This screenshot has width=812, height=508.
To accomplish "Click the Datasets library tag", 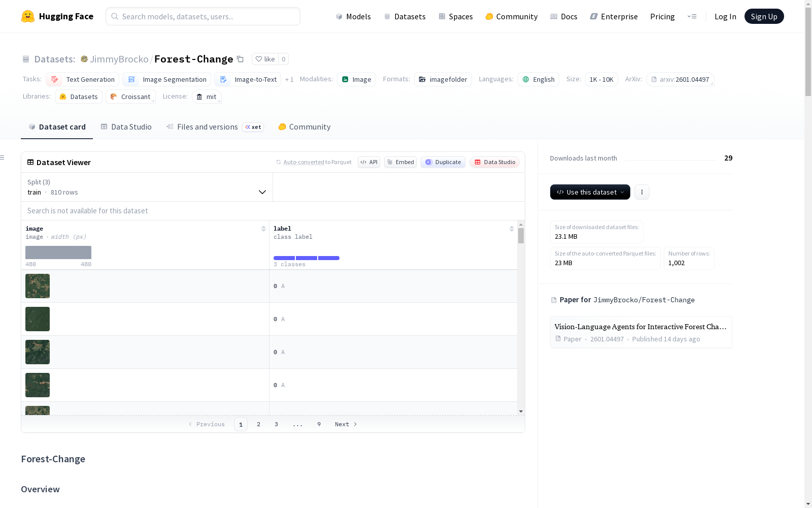I will pyautogui.click(x=79, y=97).
